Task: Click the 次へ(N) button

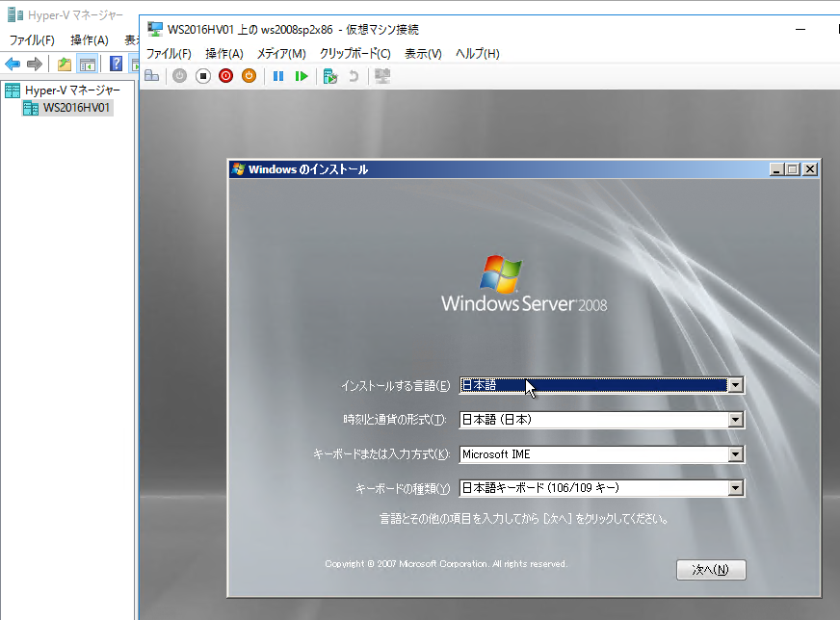Action: point(711,570)
